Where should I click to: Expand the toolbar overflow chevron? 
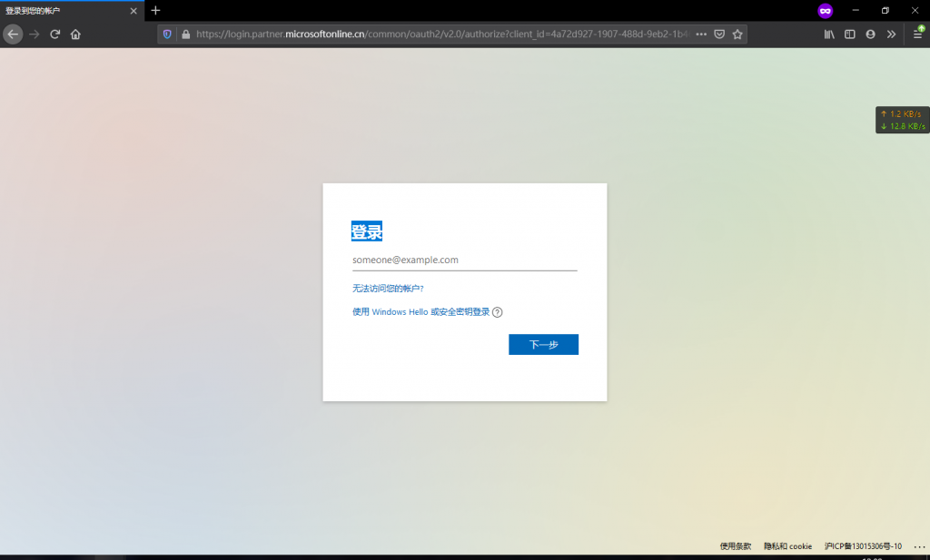891,34
